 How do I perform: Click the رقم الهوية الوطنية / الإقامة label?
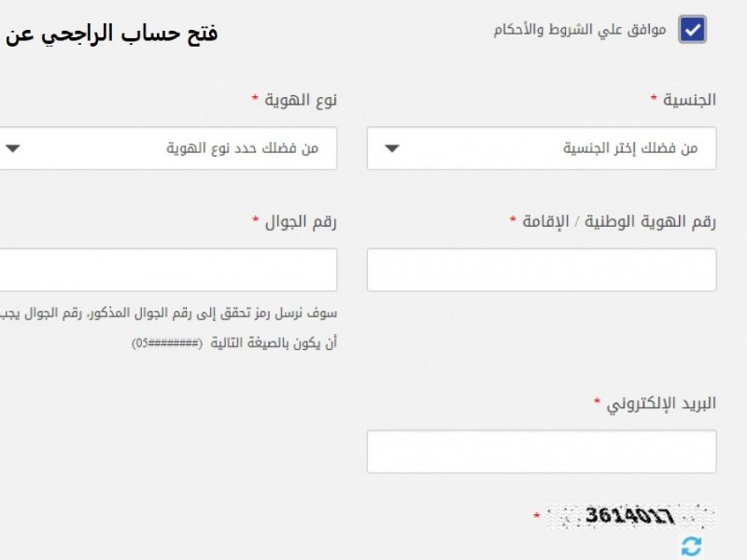point(619,221)
